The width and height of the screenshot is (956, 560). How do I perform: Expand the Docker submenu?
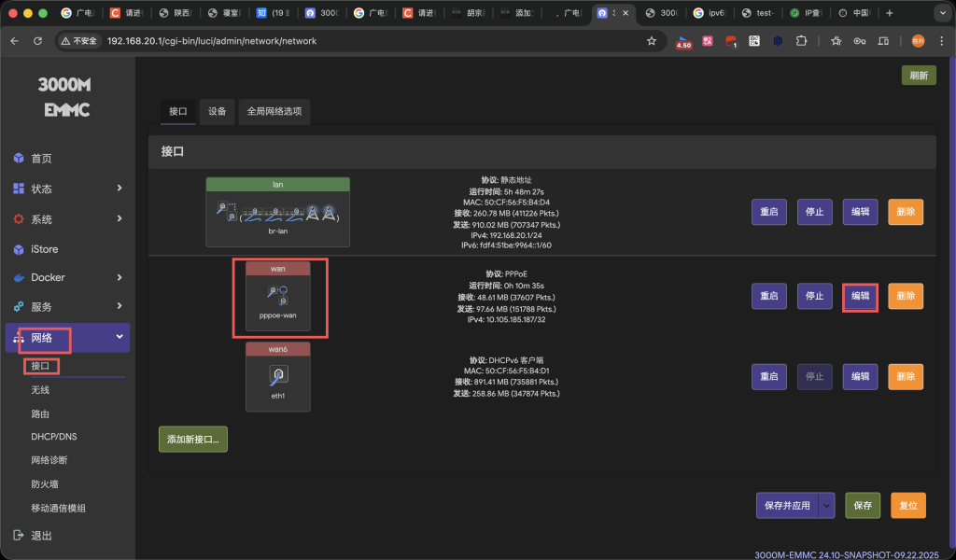coord(119,278)
